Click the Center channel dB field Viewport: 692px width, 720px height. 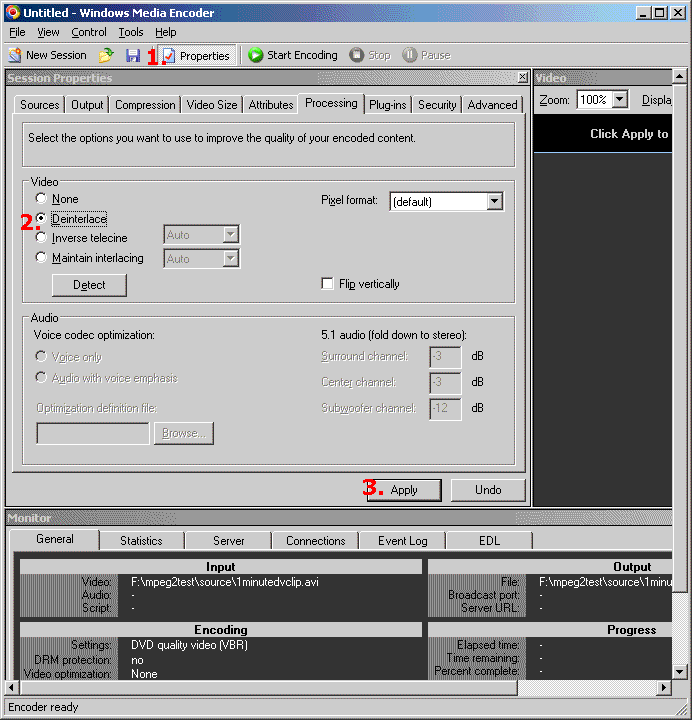coord(445,383)
